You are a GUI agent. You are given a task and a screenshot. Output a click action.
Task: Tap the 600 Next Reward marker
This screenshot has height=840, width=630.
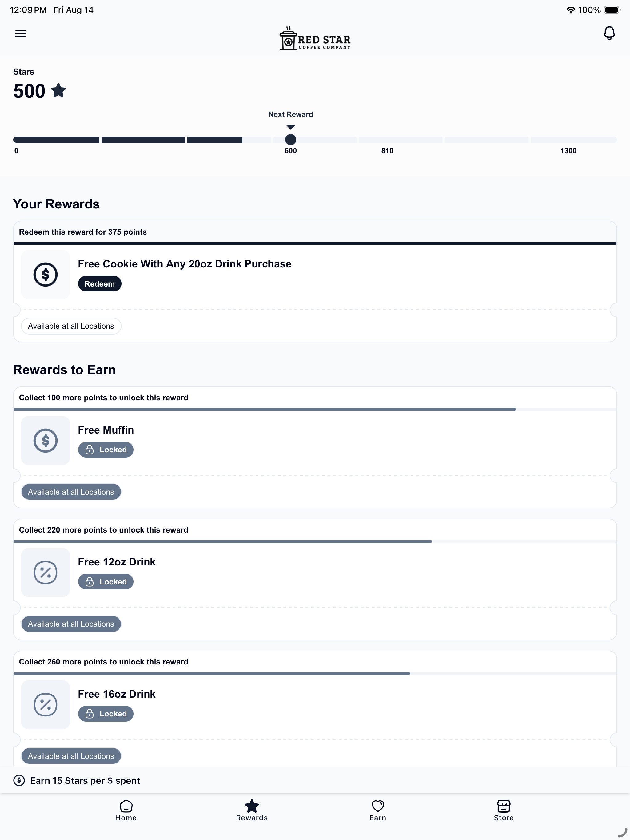click(291, 139)
